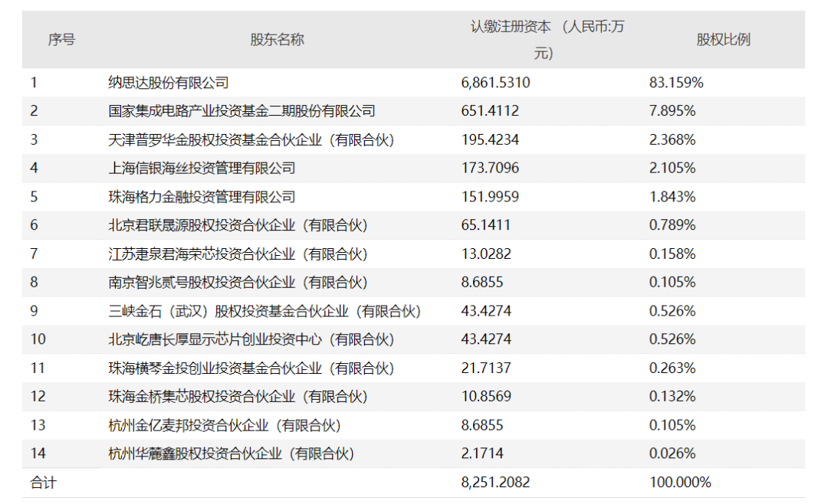Click capital value 2.1714
The width and height of the screenshot is (828, 504).
(x=482, y=453)
